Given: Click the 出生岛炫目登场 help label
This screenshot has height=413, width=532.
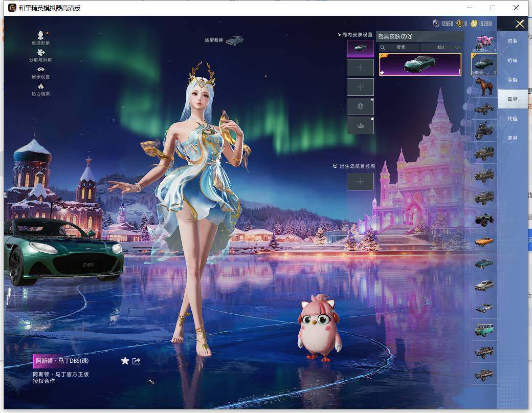Looking at the screenshot, I should (x=354, y=166).
